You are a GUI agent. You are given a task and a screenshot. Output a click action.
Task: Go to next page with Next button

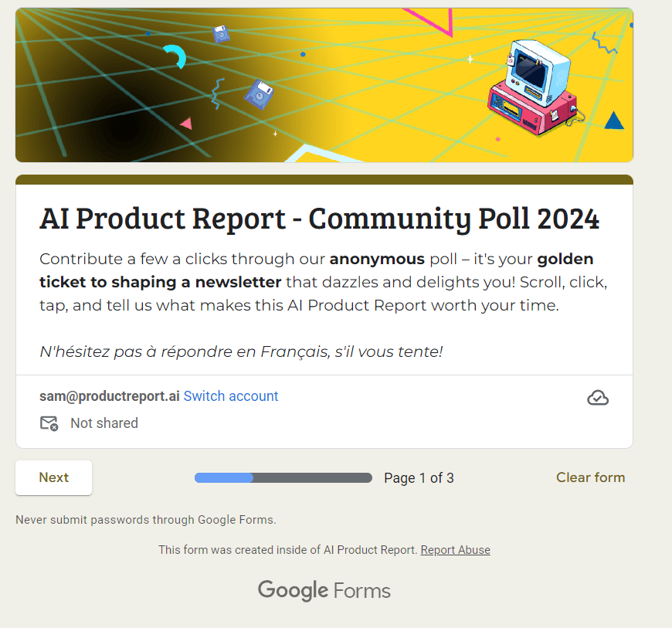53,477
